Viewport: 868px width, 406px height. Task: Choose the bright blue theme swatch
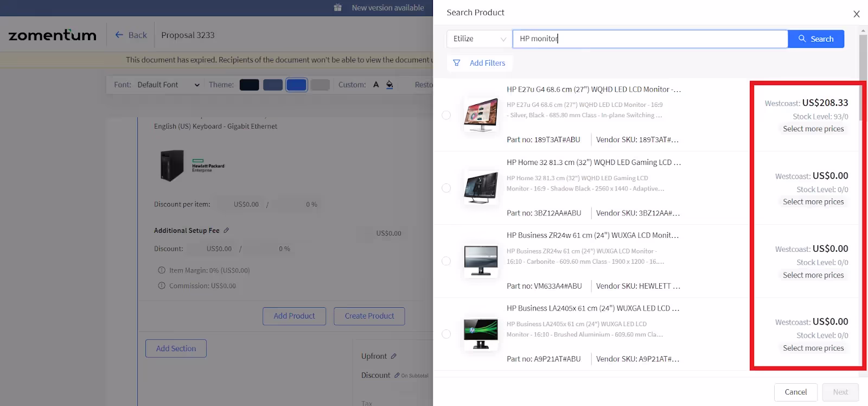[297, 85]
